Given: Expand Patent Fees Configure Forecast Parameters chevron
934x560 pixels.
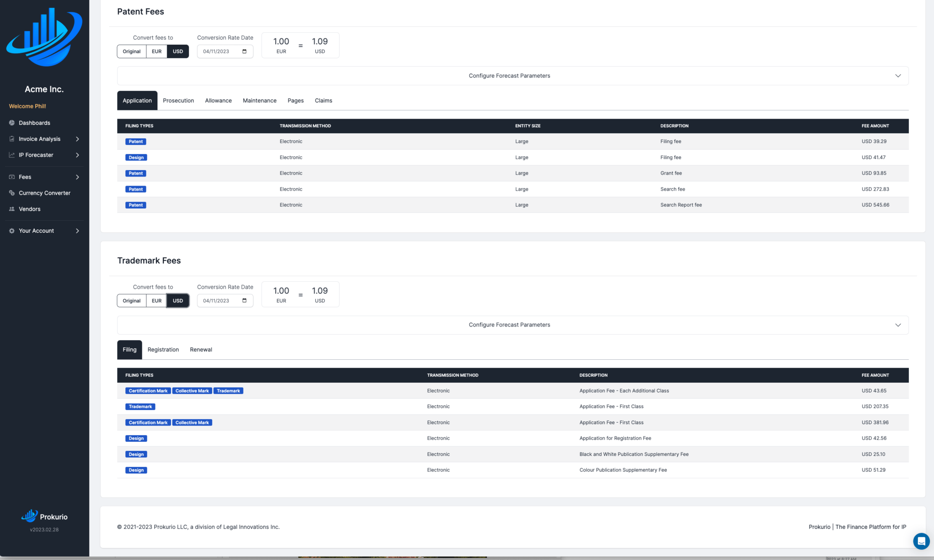Looking at the screenshot, I should click(x=898, y=76).
